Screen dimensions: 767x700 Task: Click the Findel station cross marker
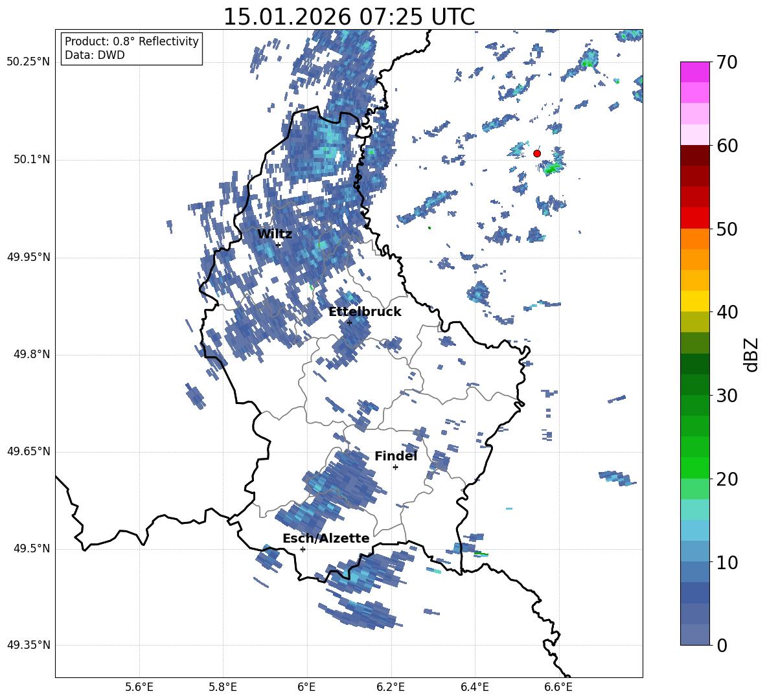click(x=395, y=467)
